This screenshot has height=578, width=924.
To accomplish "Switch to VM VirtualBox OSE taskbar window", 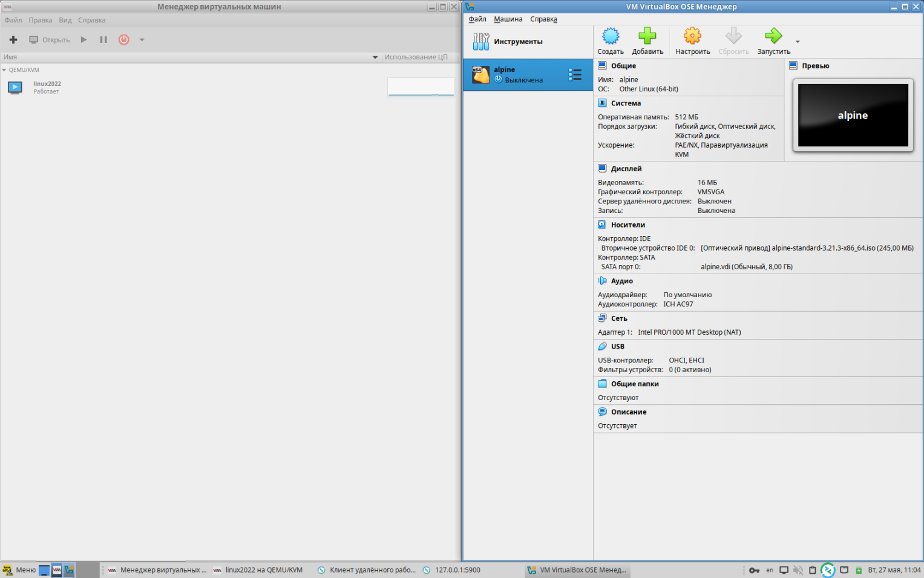I will click(577, 570).
